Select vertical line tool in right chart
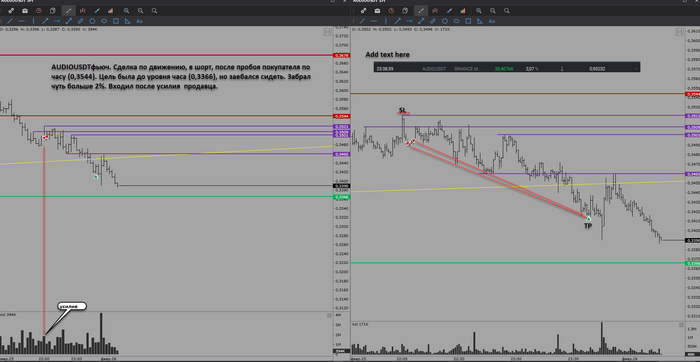 386,21
